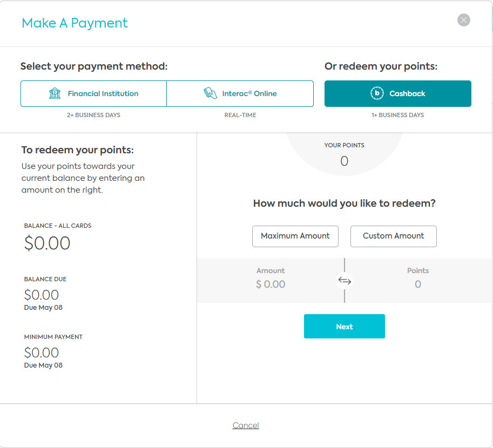
Task: Focus the Amount dollar field
Action: tap(271, 284)
